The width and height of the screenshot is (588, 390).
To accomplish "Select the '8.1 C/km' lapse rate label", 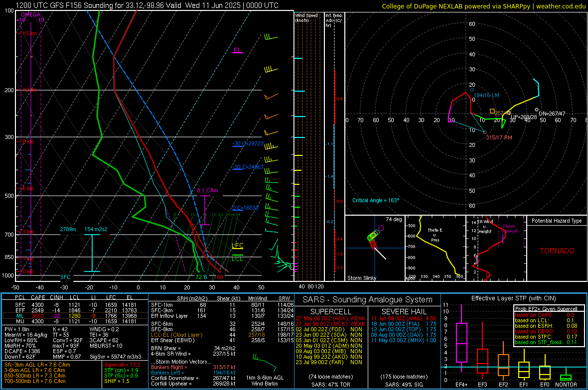I will coord(207,190).
